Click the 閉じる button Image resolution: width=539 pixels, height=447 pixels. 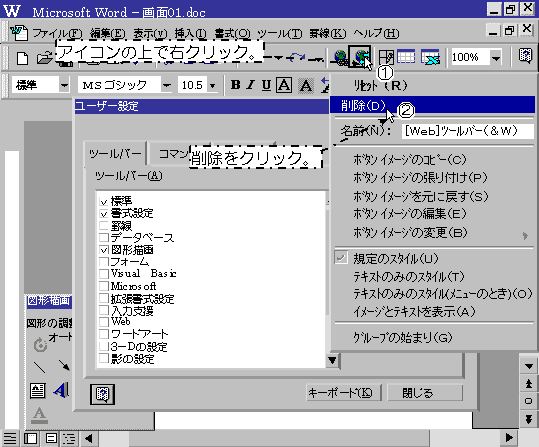[425, 393]
